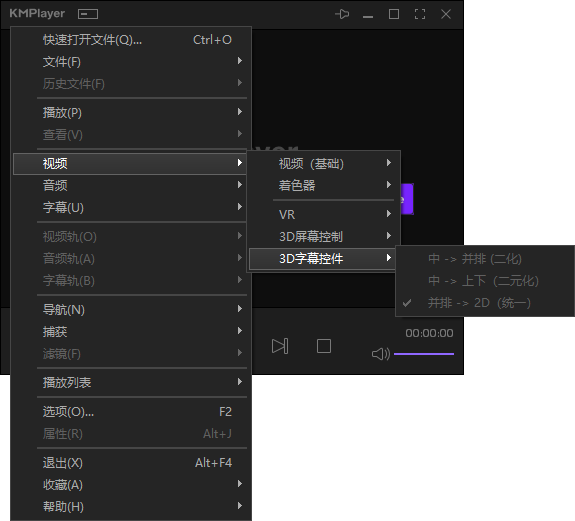Expand arrow next to 捕获
The image size is (575, 521).
point(240,331)
